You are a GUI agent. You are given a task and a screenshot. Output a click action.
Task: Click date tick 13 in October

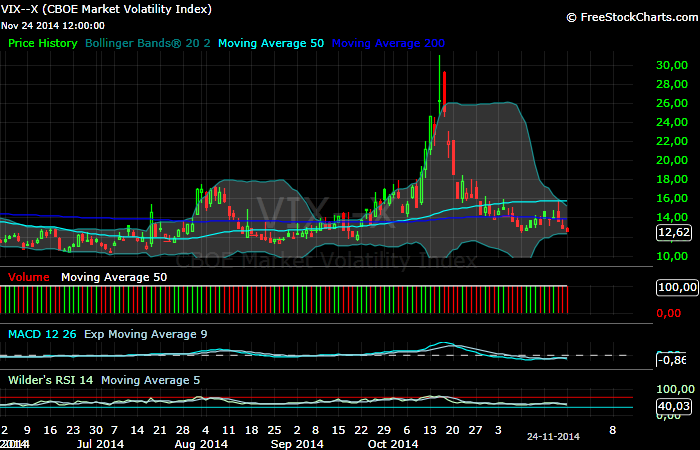click(x=429, y=430)
